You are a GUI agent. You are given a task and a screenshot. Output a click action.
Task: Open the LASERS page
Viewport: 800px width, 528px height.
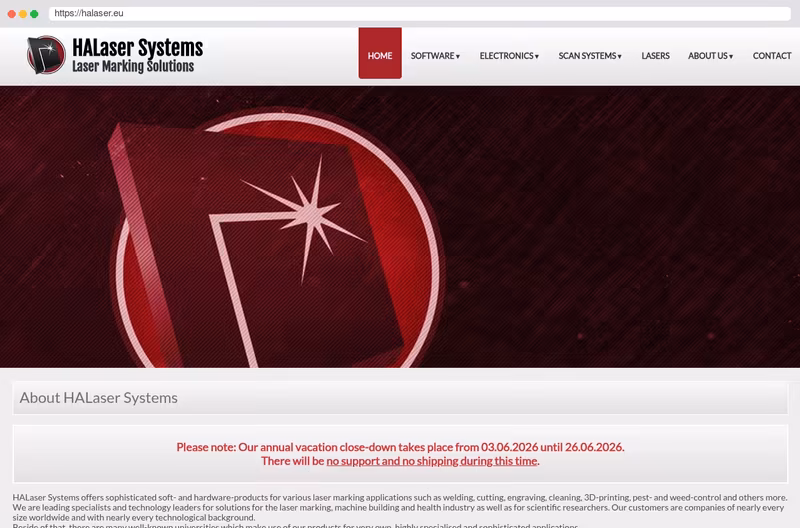point(655,56)
